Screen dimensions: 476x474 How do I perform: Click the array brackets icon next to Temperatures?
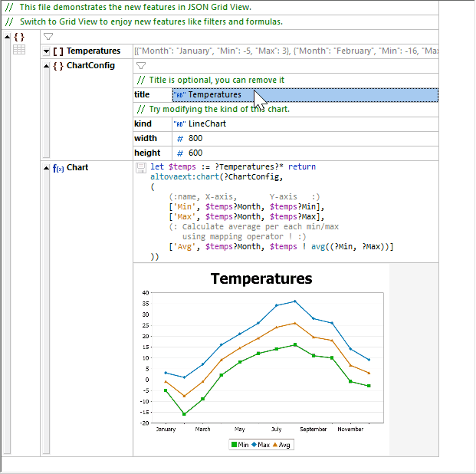click(58, 51)
